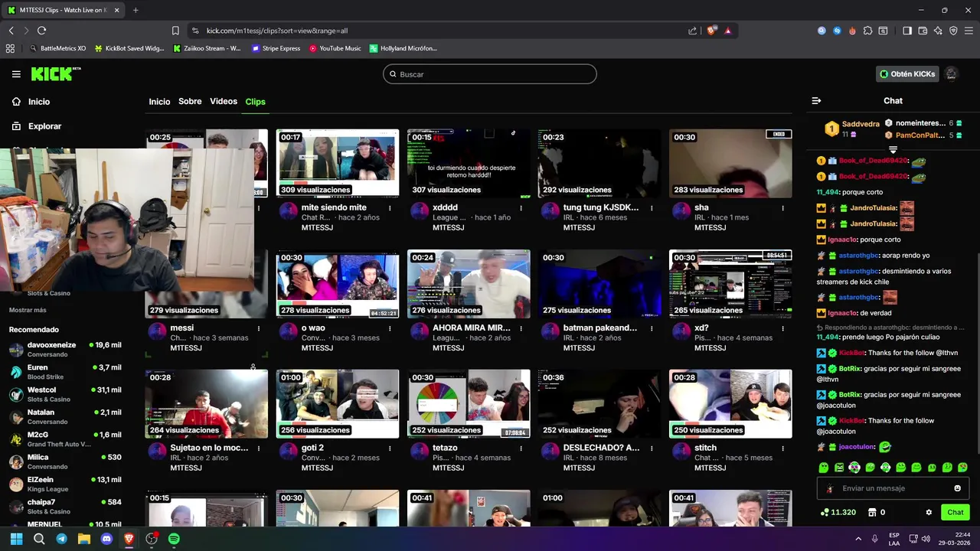Click the green Chat send button
Screen dimensions: 980x551
(x=955, y=513)
